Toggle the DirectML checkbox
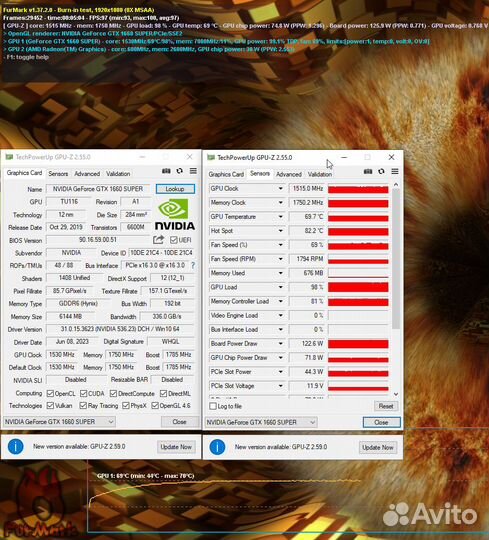 click(164, 393)
